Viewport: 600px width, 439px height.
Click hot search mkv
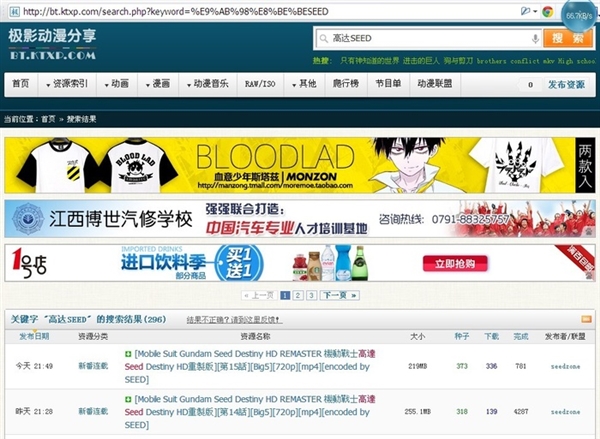[549, 61]
